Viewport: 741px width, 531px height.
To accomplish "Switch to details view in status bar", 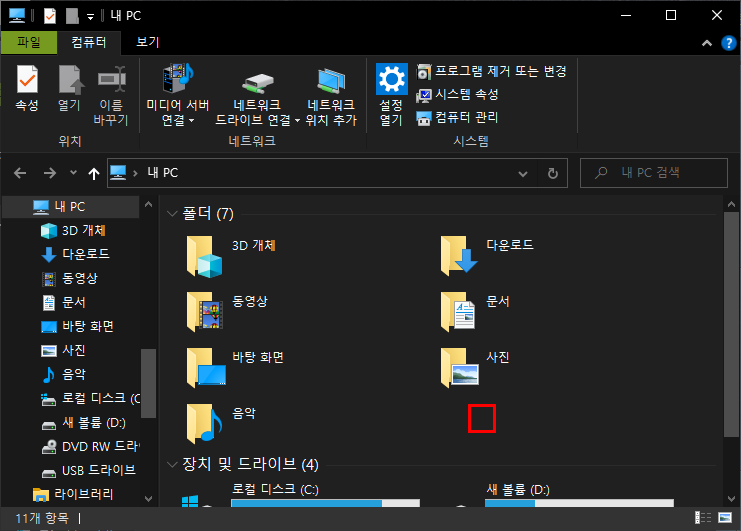I will 703,518.
